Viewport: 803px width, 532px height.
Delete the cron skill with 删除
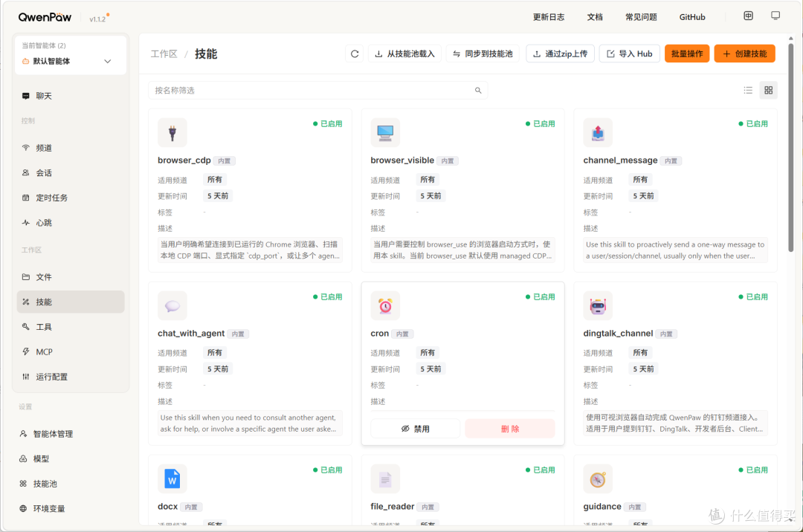click(x=509, y=429)
